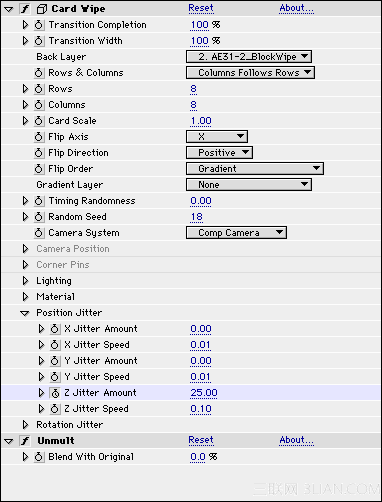Expand the Card Scale property
Screen dimensions: 382x502
[25, 121]
